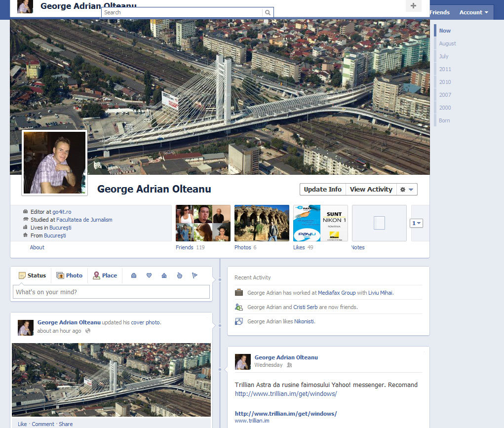
Task: Click the briefcase icon in Recent Activity
Action: (239, 293)
